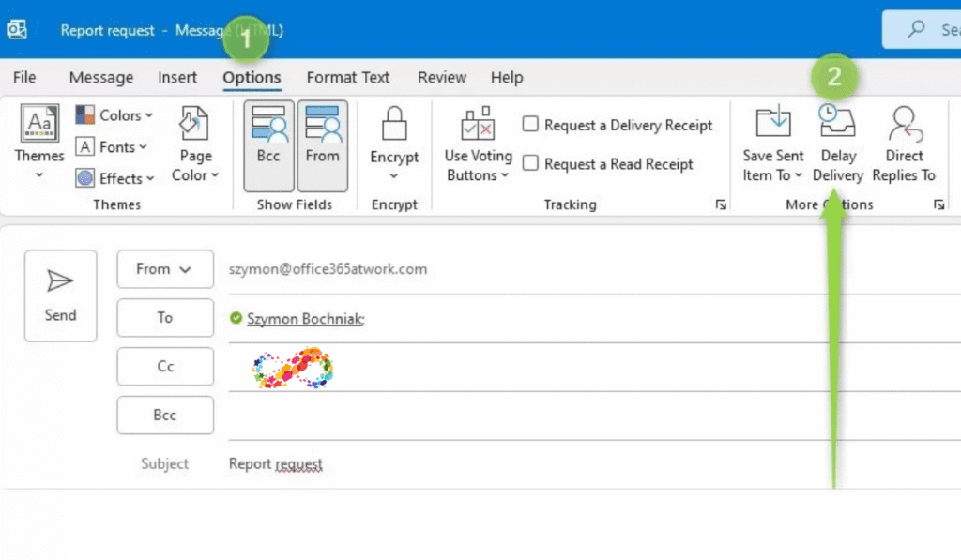Open the Page Color picker
Viewport: 961px width, 560px height.
[x=194, y=145]
